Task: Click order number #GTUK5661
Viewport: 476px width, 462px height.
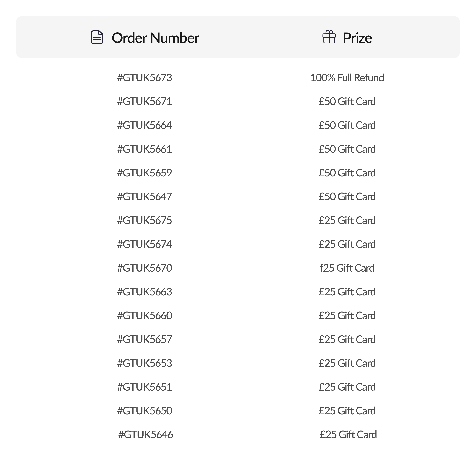Action: 144,149
